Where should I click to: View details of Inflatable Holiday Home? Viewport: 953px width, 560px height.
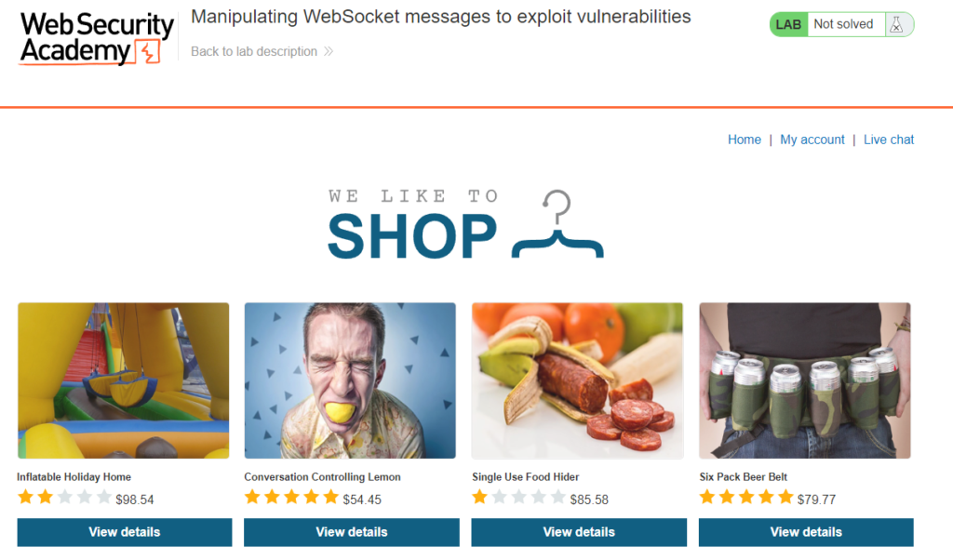click(x=125, y=532)
